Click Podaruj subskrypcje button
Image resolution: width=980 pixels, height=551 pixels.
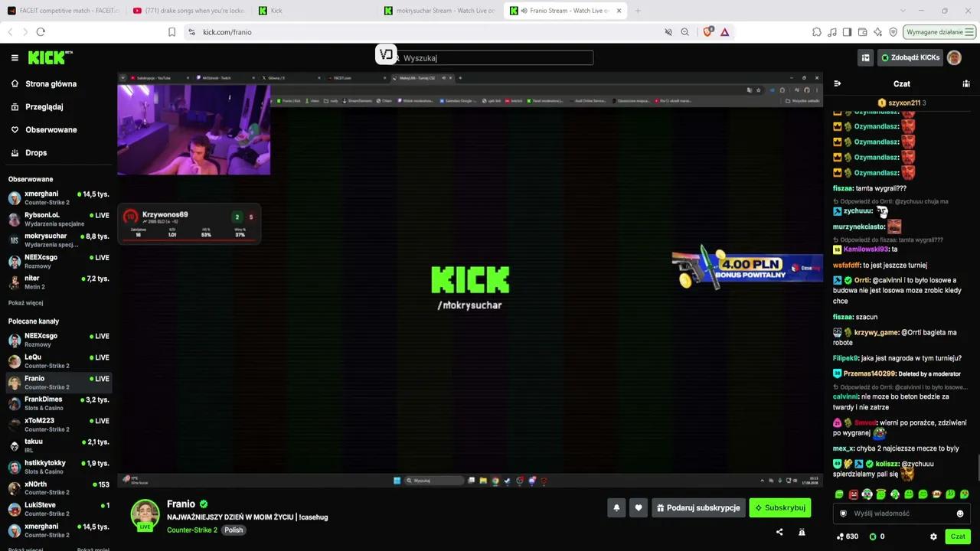[x=699, y=507]
